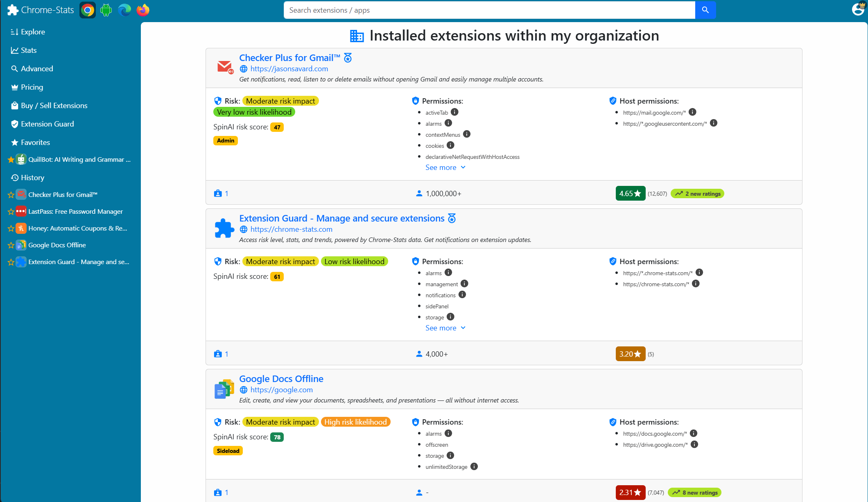Focus the Search extensions / apps field

point(489,10)
